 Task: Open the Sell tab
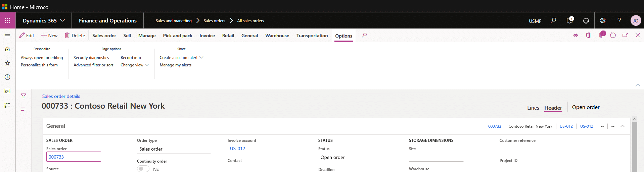click(x=127, y=36)
